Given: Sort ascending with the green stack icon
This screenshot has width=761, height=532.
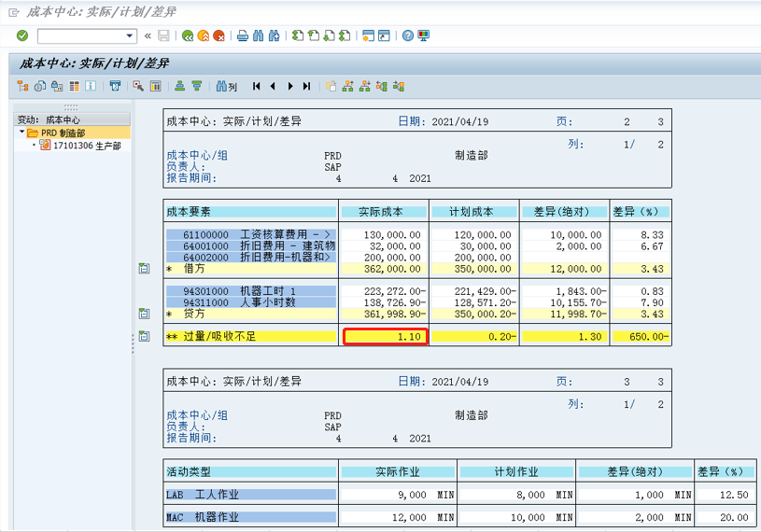Looking at the screenshot, I should click(179, 86).
